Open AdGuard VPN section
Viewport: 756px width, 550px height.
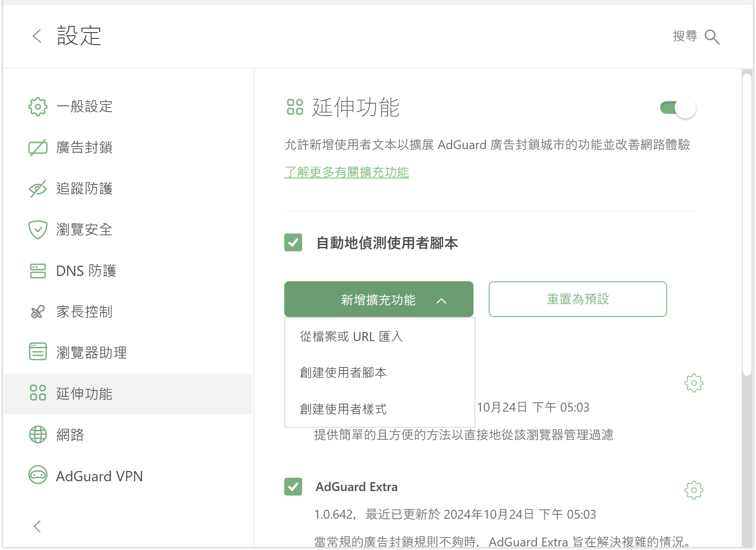128,476
